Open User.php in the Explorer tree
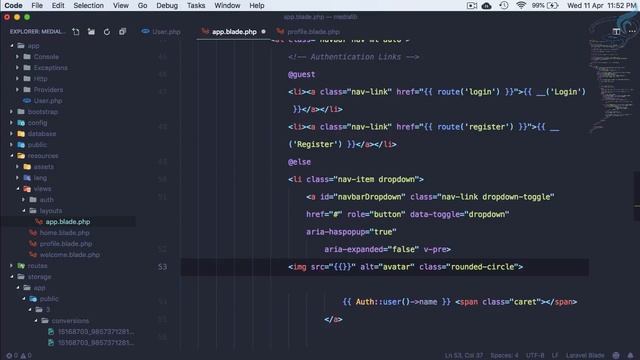 click(48, 100)
